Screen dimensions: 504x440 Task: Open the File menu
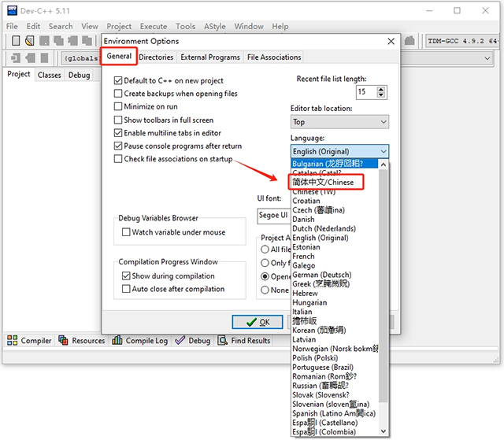click(x=12, y=26)
